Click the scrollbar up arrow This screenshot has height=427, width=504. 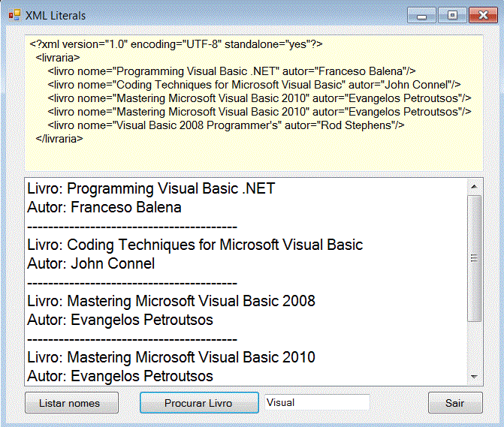click(474, 187)
